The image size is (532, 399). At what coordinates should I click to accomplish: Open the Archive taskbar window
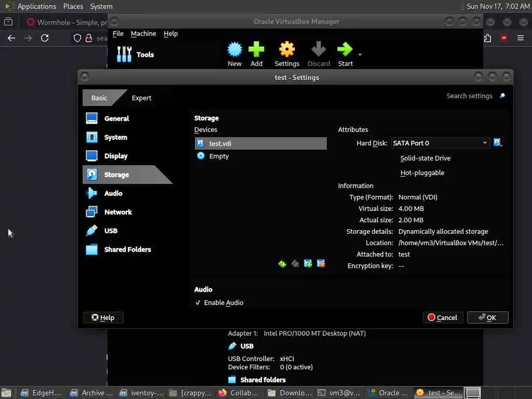pos(91,393)
